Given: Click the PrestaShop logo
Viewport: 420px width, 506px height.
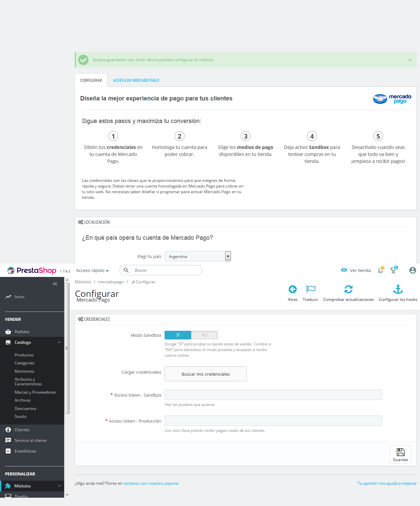Looking at the screenshot, I should (32, 270).
